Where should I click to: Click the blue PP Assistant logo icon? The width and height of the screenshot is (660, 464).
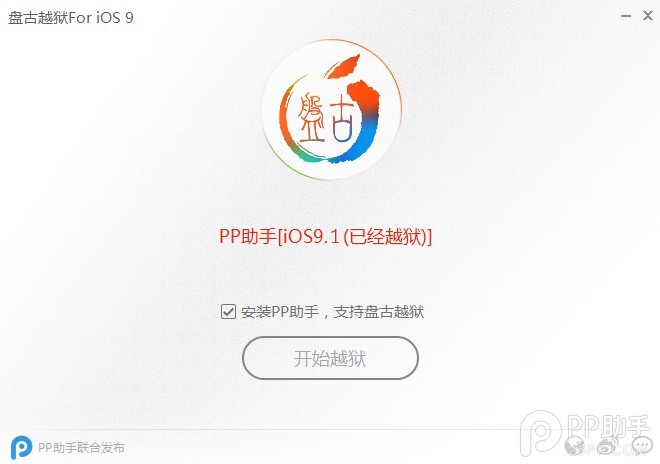[21, 447]
